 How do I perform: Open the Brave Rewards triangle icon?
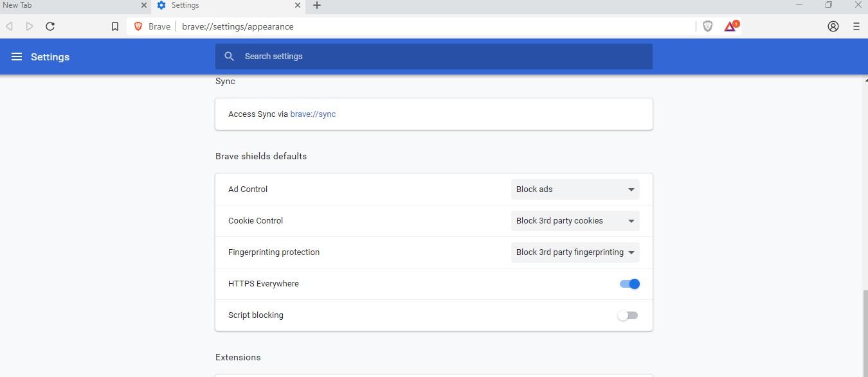730,26
